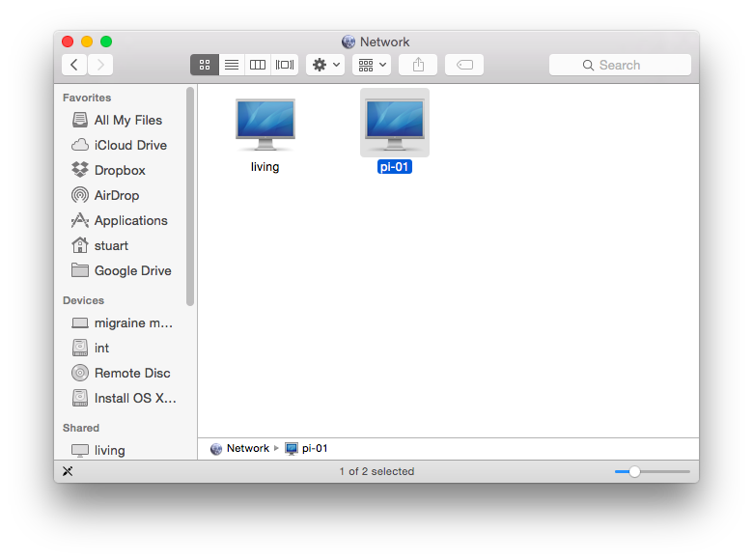Viewport: 753px width, 560px height.
Task: Click the Share toolbar button
Action: (418, 65)
